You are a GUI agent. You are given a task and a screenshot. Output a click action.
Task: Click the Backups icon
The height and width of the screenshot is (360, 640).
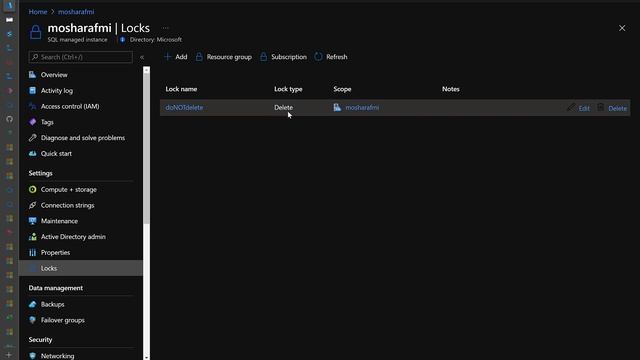(x=33, y=304)
